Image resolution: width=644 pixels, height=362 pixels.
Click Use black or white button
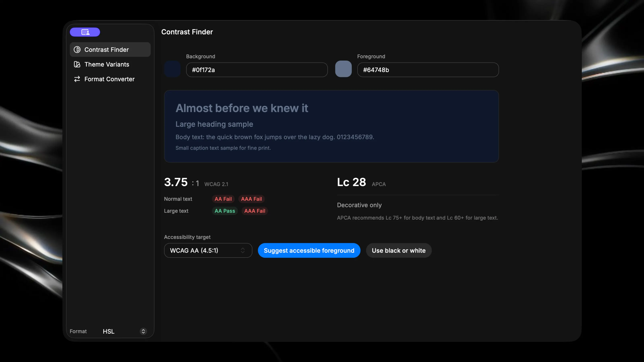tap(398, 250)
